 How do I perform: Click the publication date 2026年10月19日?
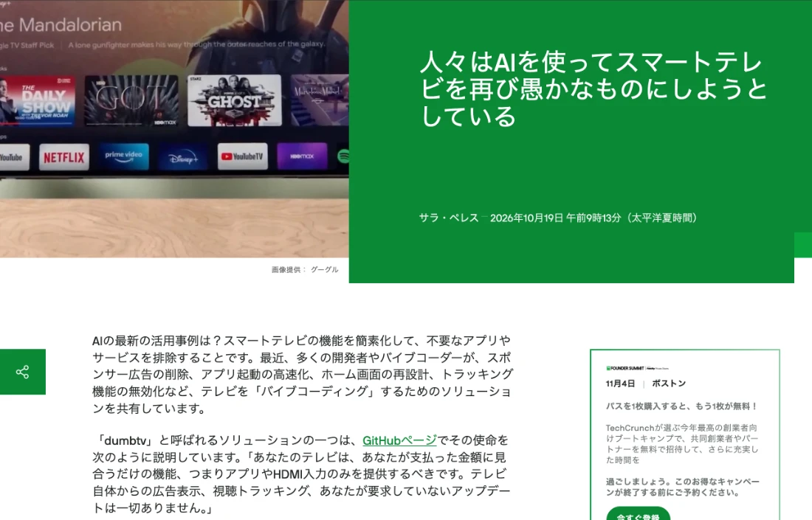[x=526, y=218]
